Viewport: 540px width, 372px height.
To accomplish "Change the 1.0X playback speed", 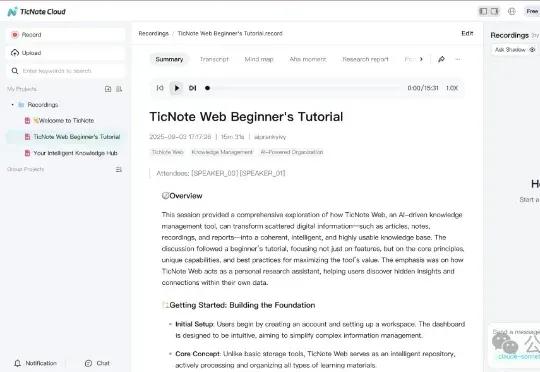I will pos(452,88).
